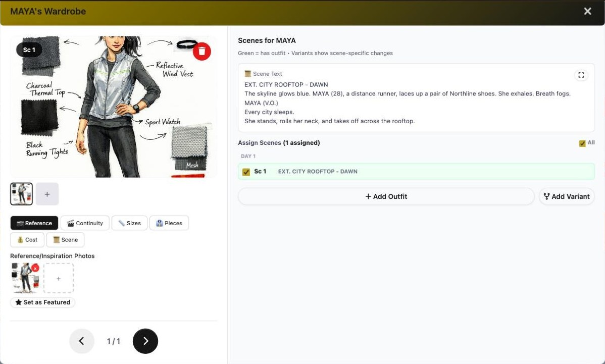Click the Sc 1 badge on image
Image resolution: width=605 pixels, height=364 pixels.
[x=29, y=50]
